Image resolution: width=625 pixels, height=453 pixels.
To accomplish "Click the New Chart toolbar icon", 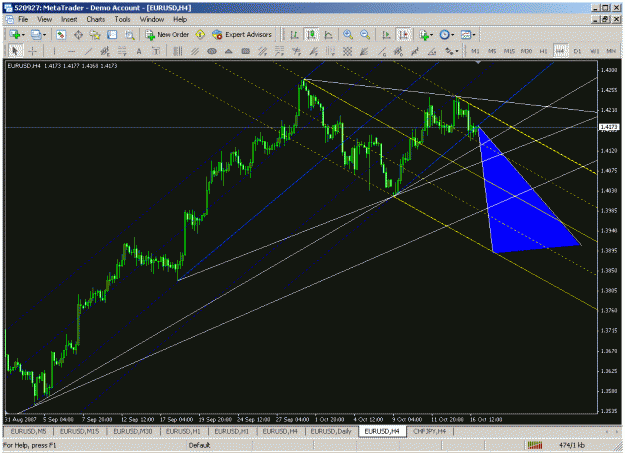I will (x=15, y=35).
